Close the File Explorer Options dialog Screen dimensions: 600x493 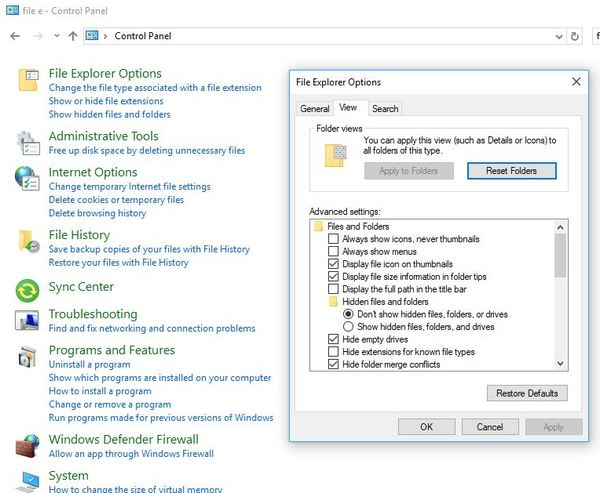(x=576, y=82)
